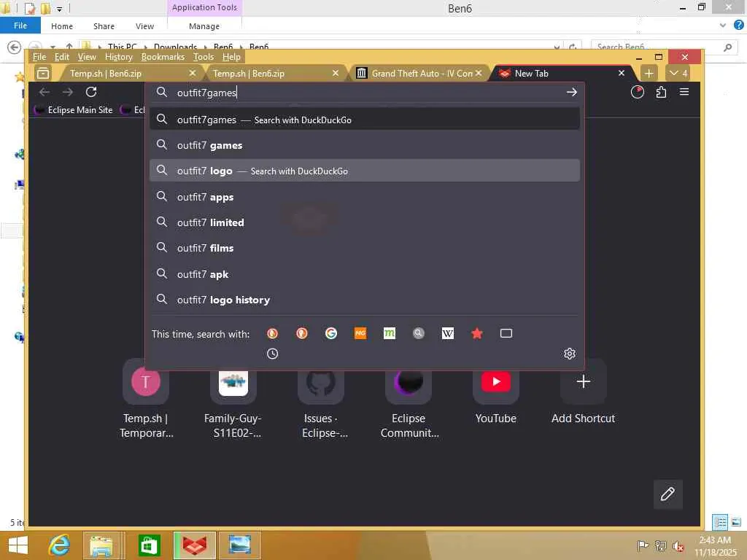Image resolution: width=747 pixels, height=560 pixels.
Task: Choose the 'outfit7 apk' suggestion
Action: 365,274
